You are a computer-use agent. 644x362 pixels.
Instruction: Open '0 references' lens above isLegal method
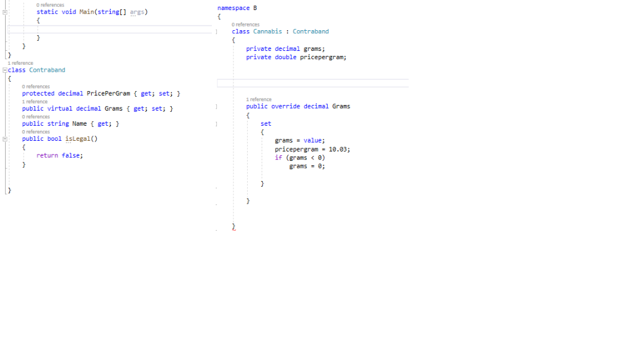pos(36,132)
